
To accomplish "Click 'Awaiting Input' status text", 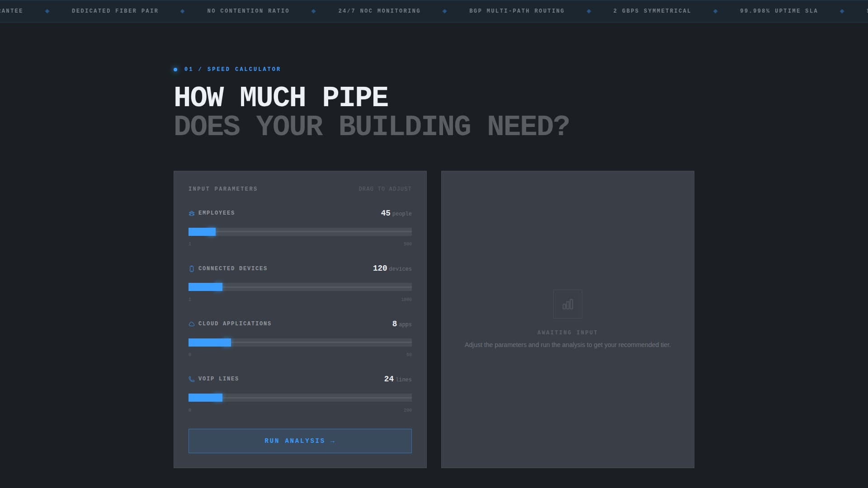I will coord(567,333).
